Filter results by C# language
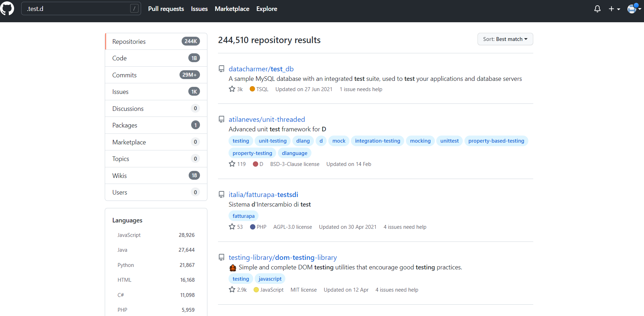 point(156,295)
